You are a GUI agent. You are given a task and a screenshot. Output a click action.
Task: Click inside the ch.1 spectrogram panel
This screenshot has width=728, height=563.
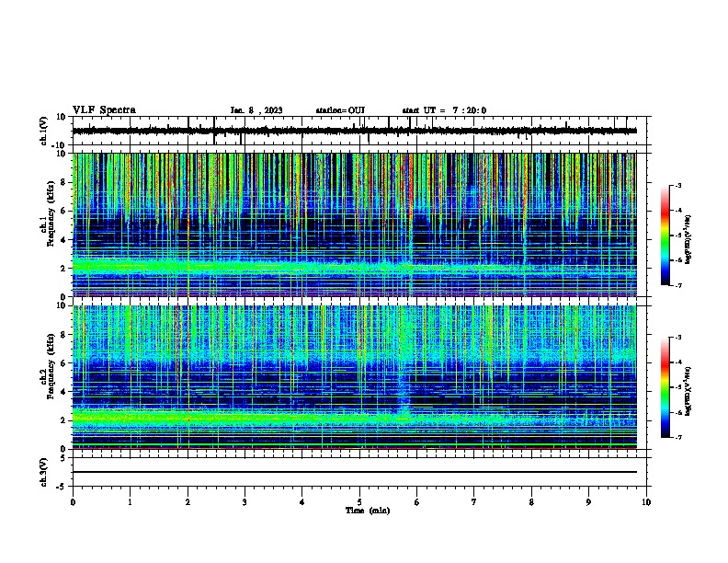(x=354, y=224)
